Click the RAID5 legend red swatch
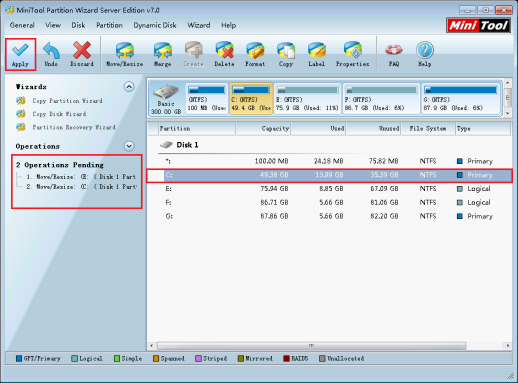The height and width of the screenshot is (383, 518). [286, 359]
